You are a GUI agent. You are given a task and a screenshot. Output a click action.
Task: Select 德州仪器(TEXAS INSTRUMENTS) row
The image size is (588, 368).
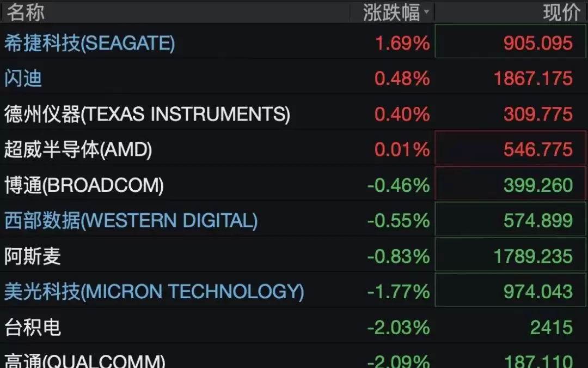click(294, 113)
